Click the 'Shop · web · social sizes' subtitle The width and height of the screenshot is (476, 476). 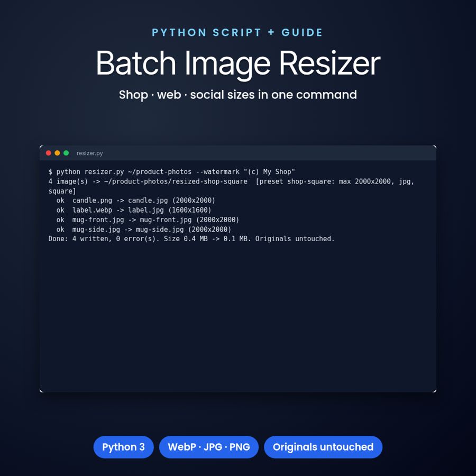pos(238,95)
